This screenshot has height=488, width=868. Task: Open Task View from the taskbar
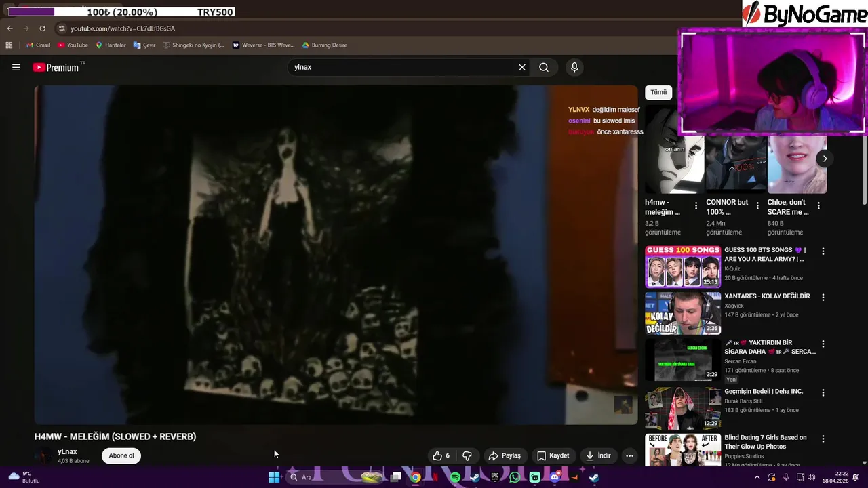396,477
